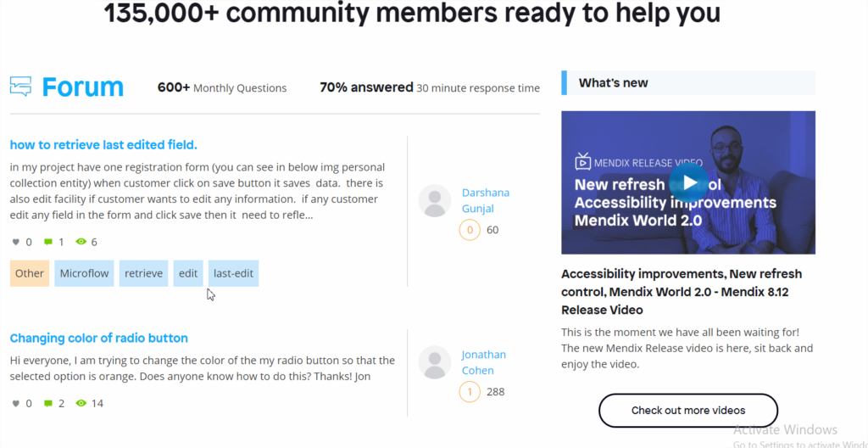Click heart icon on last edited field post
868x448 pixels.
pos(16,242)
